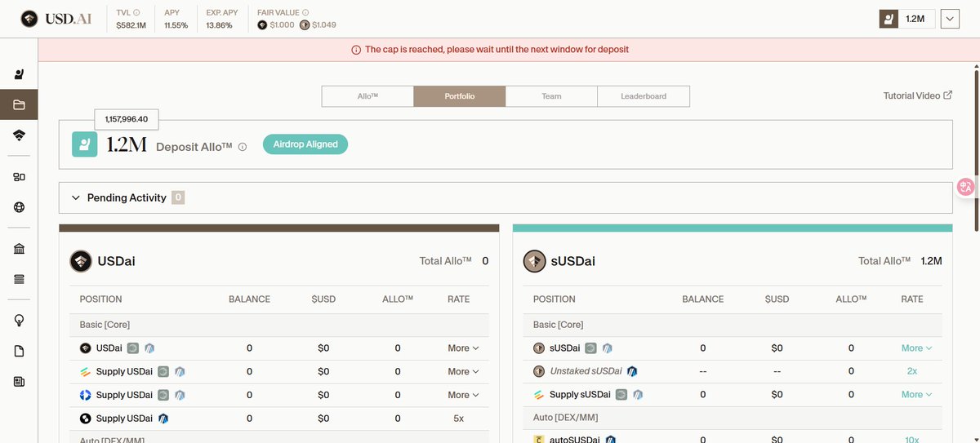The height and width of the screenshot is (443, 980).
Task: Click the 2x rate on the Unstaked sUSDai row
Action: click(x=911, y=371)
